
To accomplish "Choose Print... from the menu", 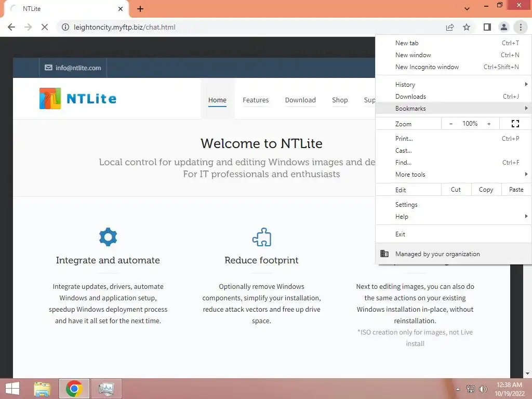I will [453, 138].
